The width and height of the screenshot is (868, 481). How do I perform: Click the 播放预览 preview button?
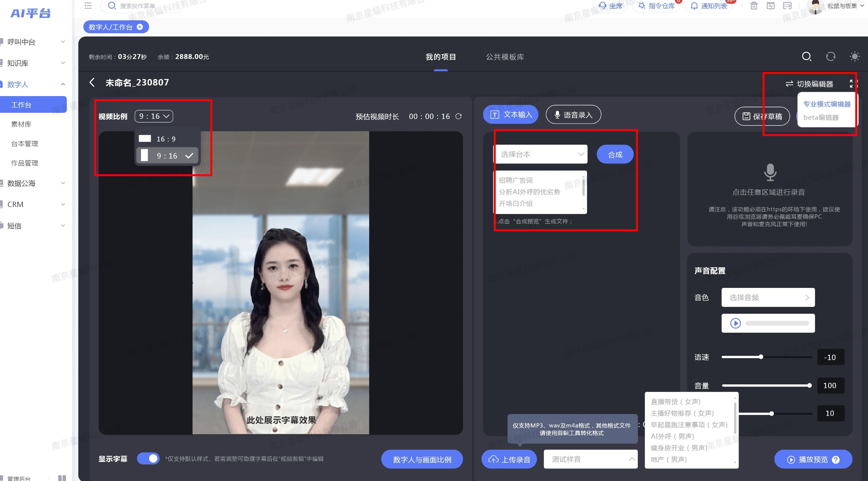[813, 459]
